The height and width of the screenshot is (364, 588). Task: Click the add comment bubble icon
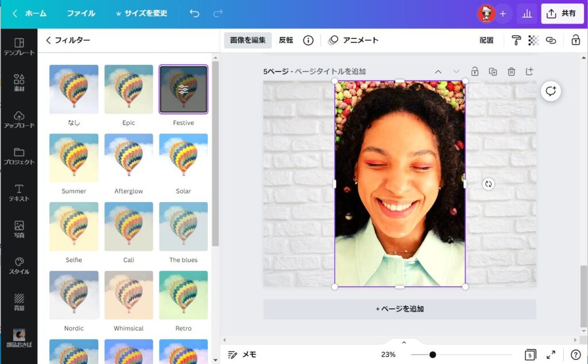click(x=551, y=91)
